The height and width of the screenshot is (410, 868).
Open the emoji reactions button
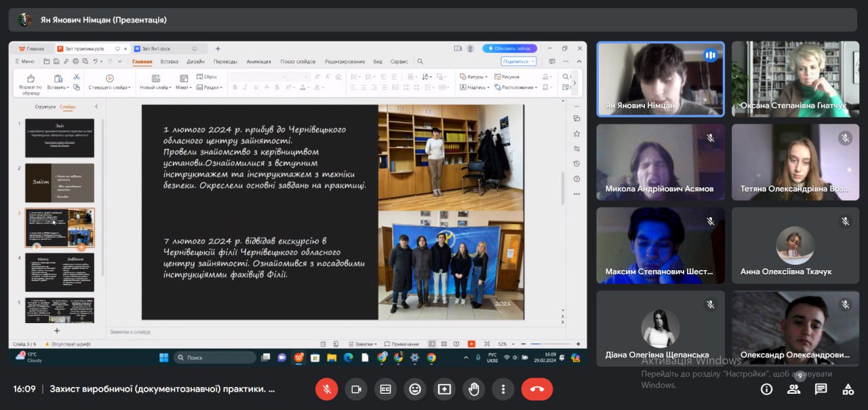coord(415,389)
